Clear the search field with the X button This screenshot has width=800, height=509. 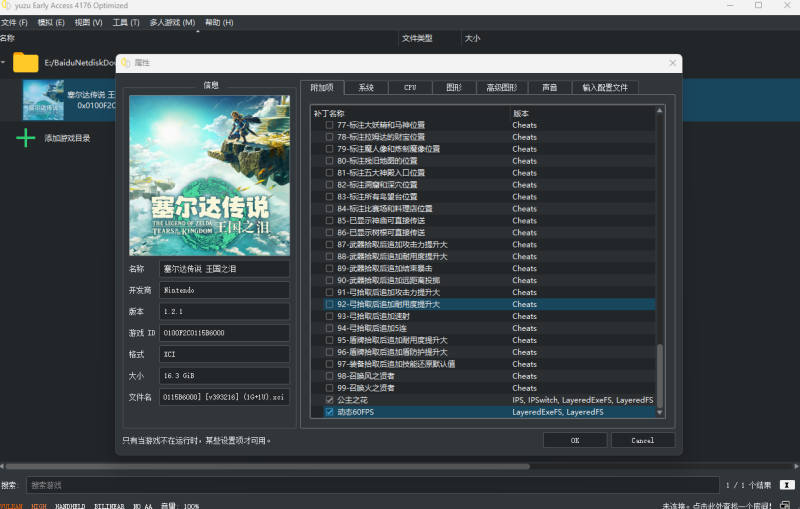pos(787,485)
